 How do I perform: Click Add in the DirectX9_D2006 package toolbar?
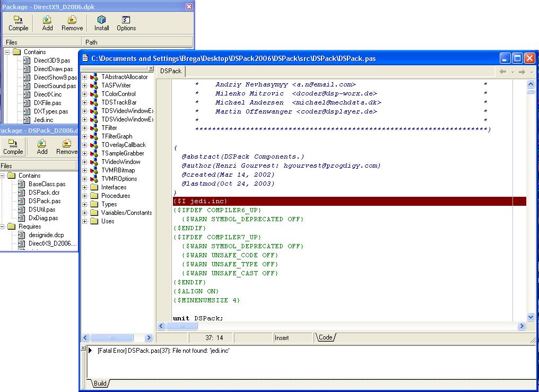pos(47,23)
